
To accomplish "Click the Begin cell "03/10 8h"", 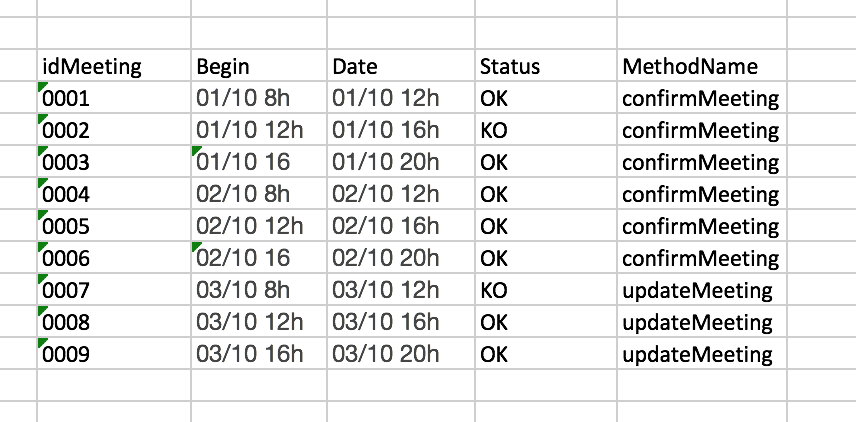I will tap(242, 290).
